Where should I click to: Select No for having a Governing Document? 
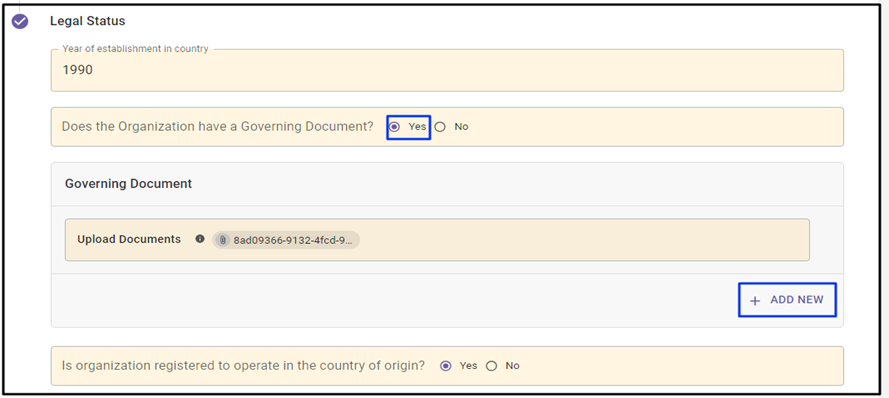point(440,127)
